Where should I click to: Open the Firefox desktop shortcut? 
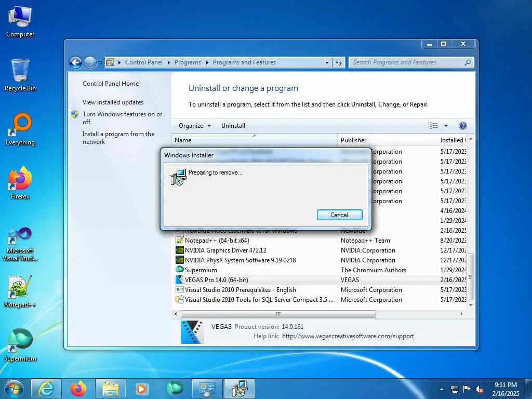point(20,183)
